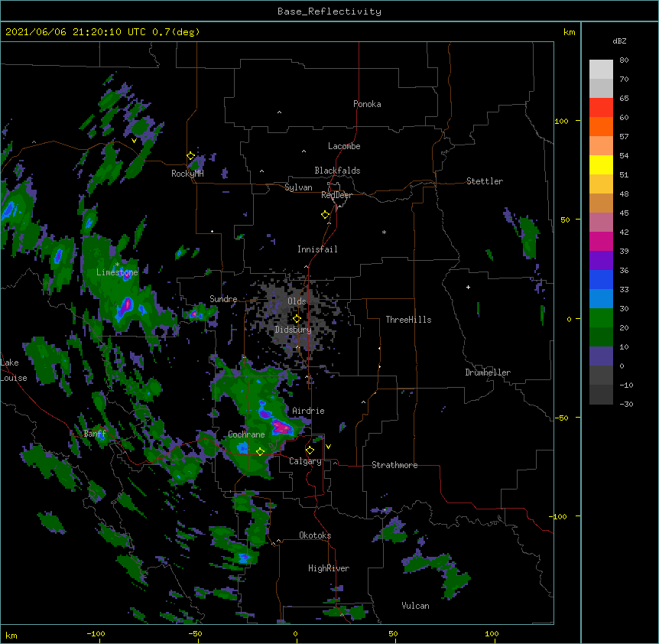The height and width of the screenshot is (644, 659).
Task: Click the Okotoks label
Action: [x=315, y=535]
